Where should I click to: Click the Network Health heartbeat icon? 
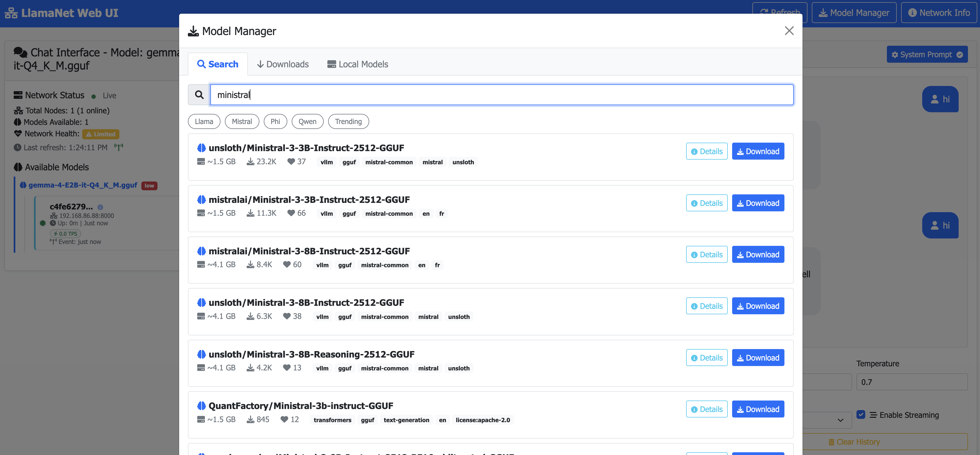coord(18,134)
